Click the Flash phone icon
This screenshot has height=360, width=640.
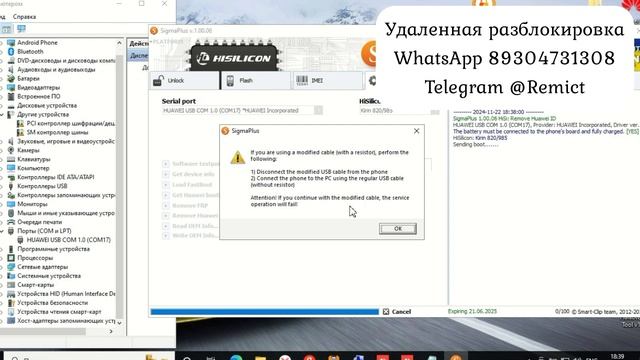click(230, 80)
